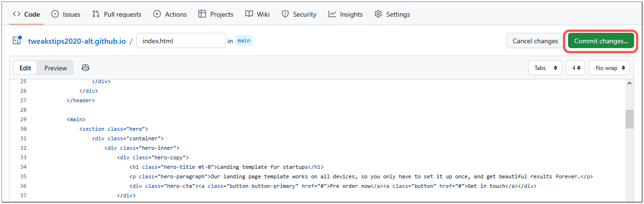Edit the index.html filename field
Screen dimensions: 644x204
click(181, 41)
